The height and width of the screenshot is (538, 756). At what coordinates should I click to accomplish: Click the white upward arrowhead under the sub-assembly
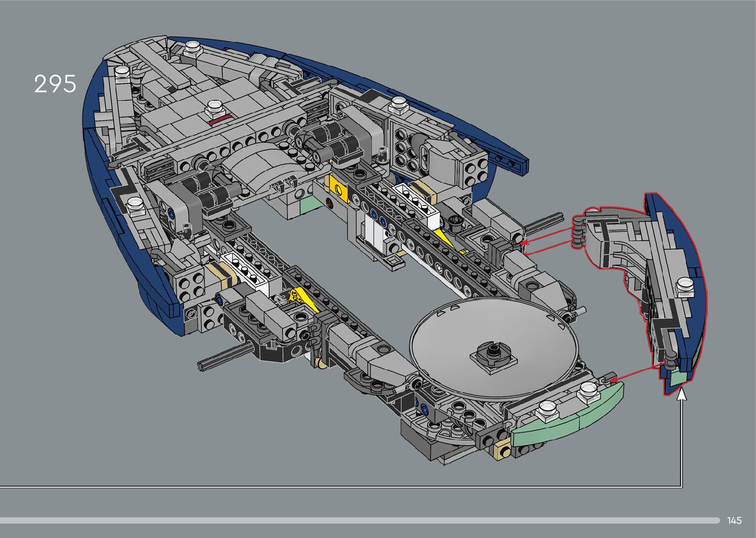pyautogui.click(x=682, y=394)
